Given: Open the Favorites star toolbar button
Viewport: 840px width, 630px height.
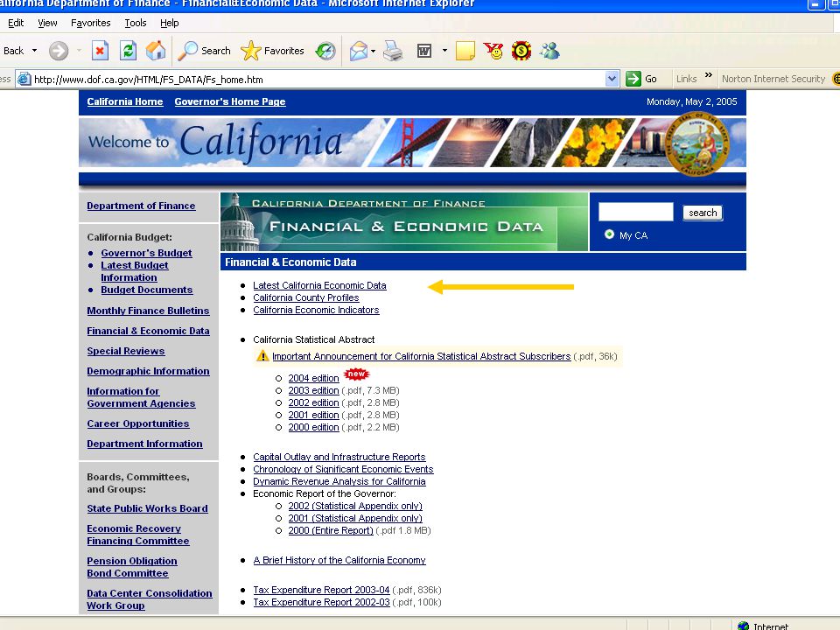Looking at the screenshot, I should 272,51.
